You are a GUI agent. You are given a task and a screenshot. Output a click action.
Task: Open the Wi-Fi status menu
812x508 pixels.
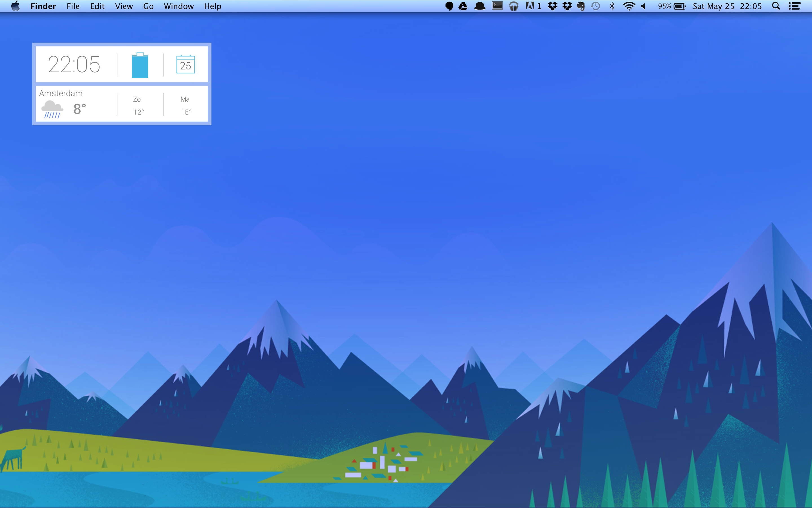[629, 6]
